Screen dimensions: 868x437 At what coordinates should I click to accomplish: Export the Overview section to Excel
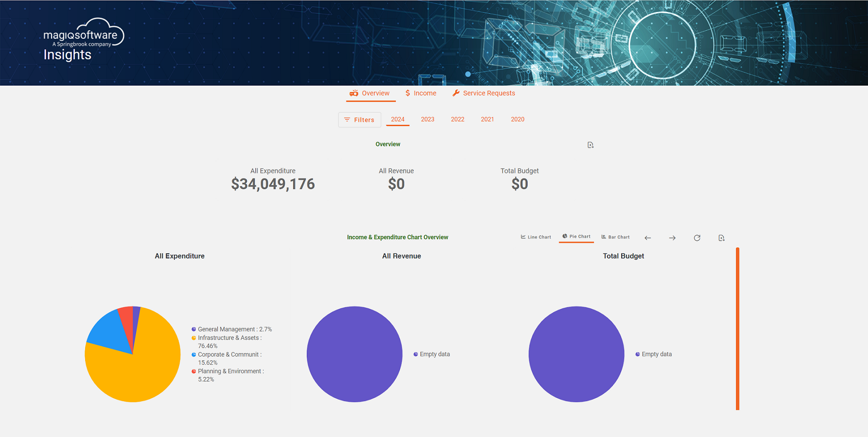click(x=590, y=145)
